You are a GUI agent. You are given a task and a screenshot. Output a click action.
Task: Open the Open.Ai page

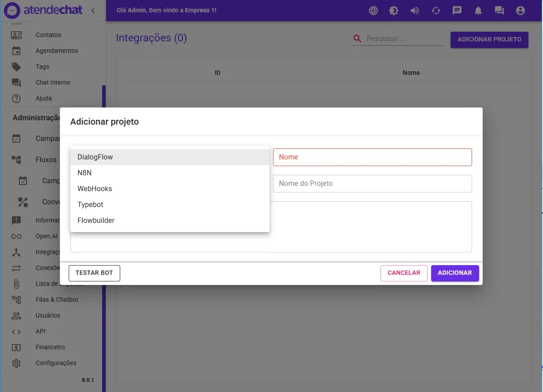tap(46, 236)
